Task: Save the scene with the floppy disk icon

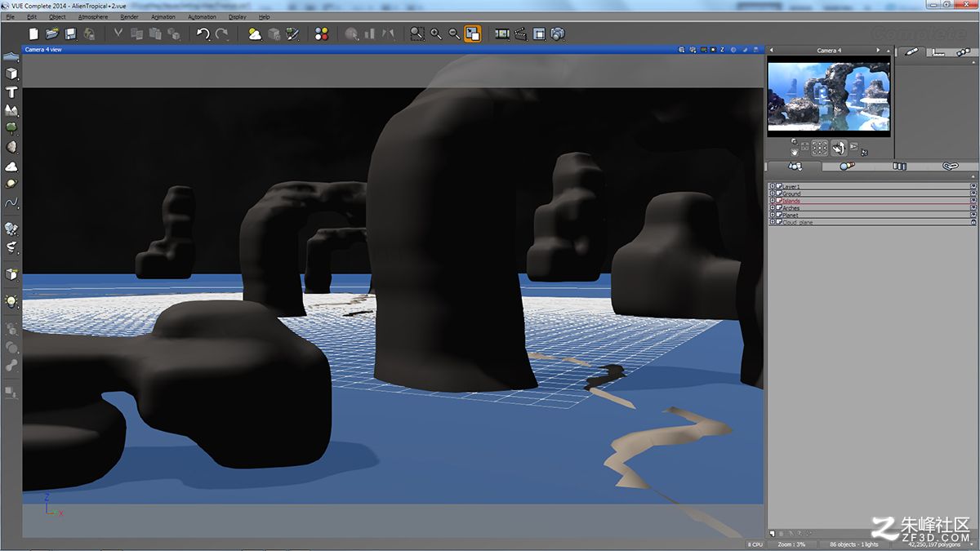Action: 71,33
